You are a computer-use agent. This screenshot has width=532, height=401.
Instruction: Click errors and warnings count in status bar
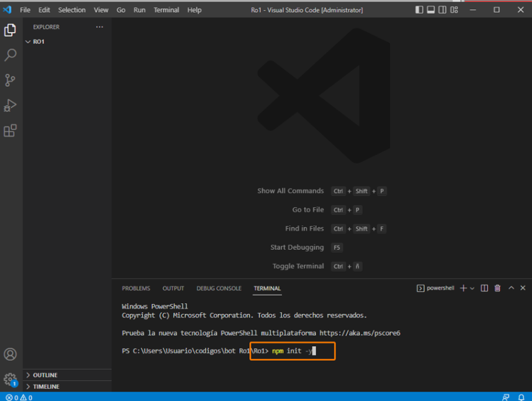tap(19, 397)
